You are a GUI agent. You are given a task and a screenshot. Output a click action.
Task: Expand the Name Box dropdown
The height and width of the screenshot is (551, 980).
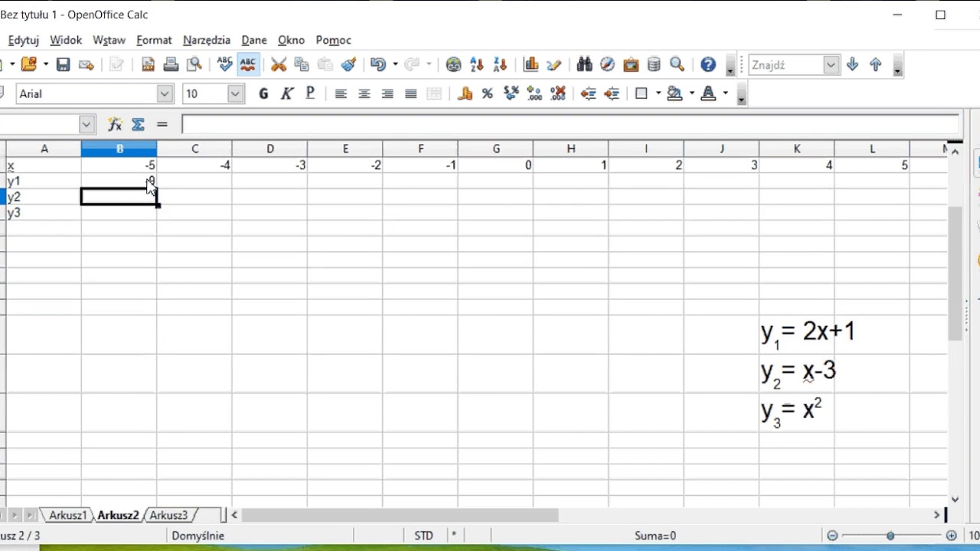tap(87, 124)
